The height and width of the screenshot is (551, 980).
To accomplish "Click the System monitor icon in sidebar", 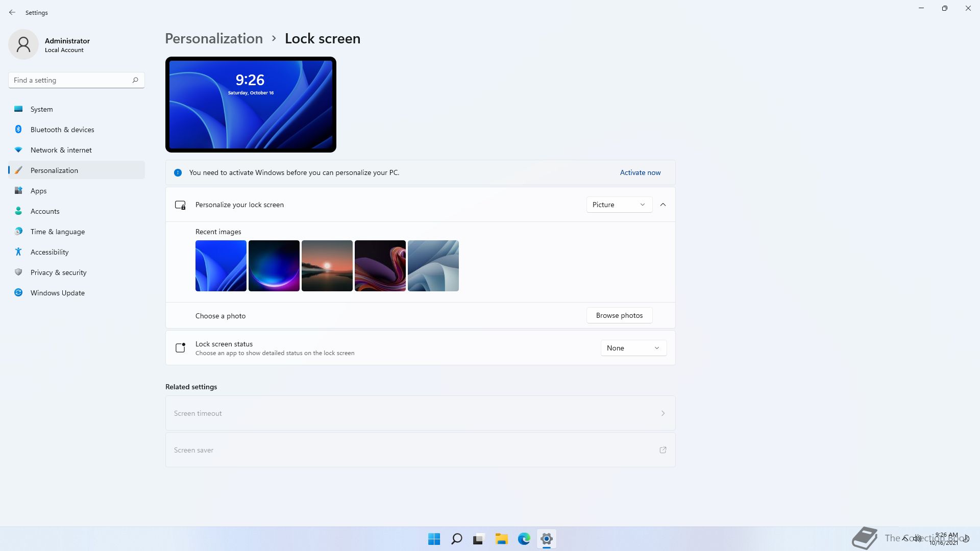I will click(18, 109).
